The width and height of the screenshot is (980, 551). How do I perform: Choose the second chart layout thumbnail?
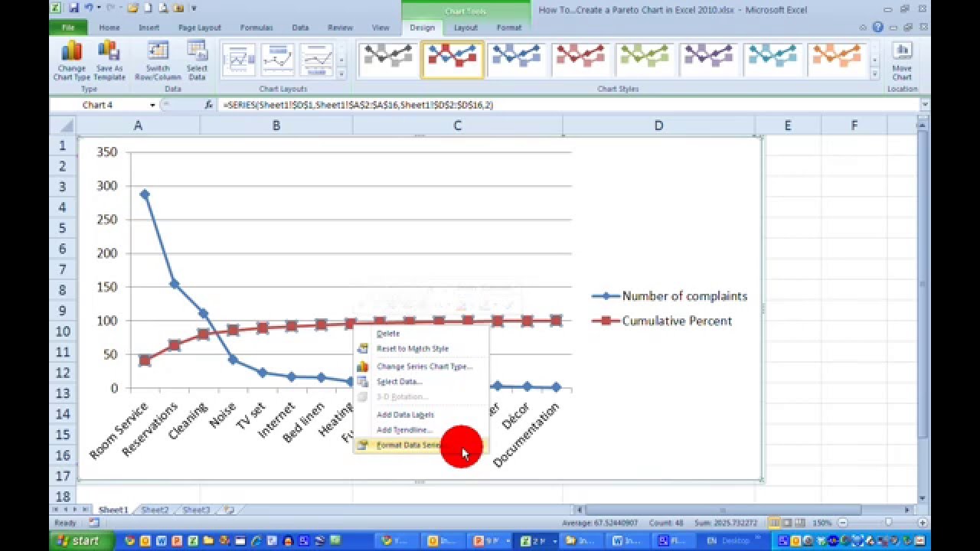point(277,60)
